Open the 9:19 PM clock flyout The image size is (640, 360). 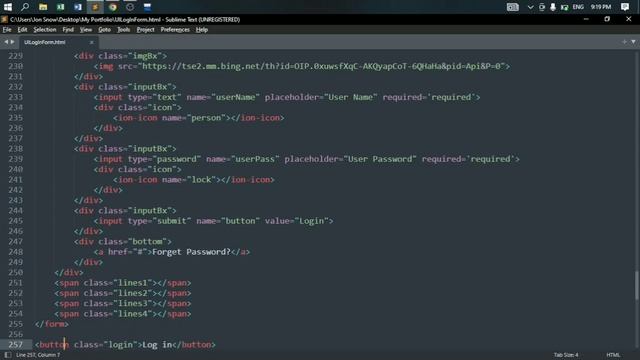click(x=601, y=7)
